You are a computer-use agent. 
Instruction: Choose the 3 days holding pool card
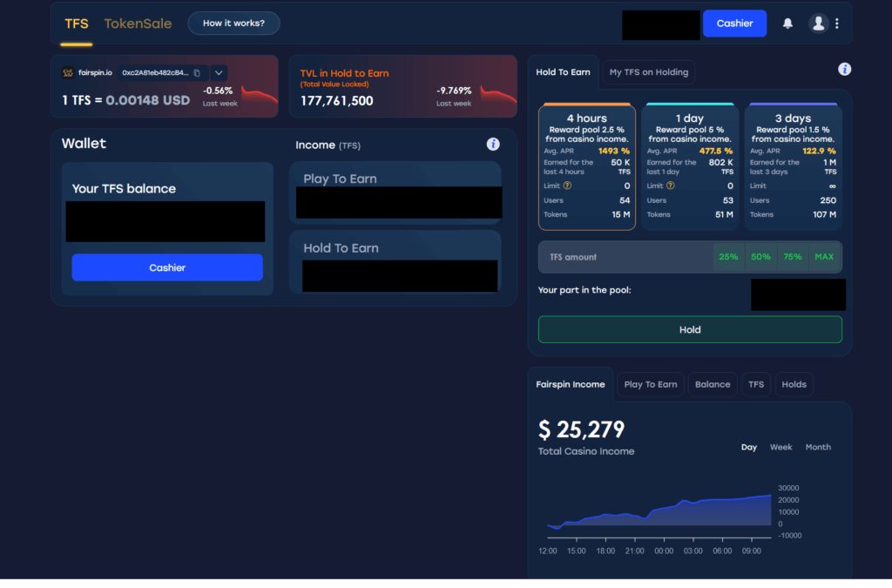pyautogui.click(x=793, y=166)
